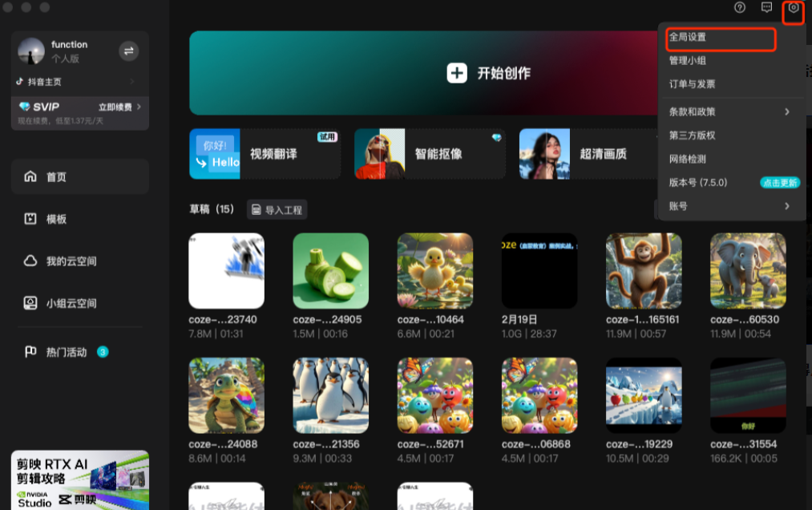Viewport: 812px width, 510px height.
Task: Choose 订单与发票 in the menu
Action: pos(693,84)
